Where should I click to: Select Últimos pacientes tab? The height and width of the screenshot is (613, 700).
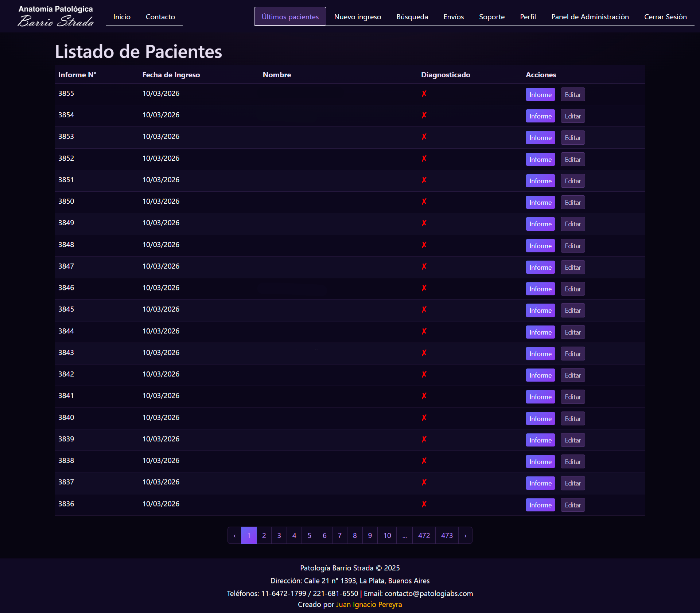pyautogui.click(x=290, y=17)
